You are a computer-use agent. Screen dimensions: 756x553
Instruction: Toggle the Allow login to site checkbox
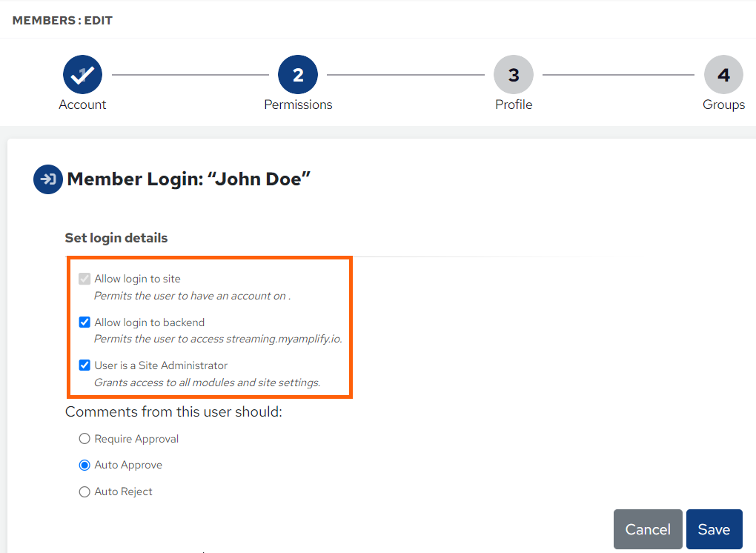84,279
